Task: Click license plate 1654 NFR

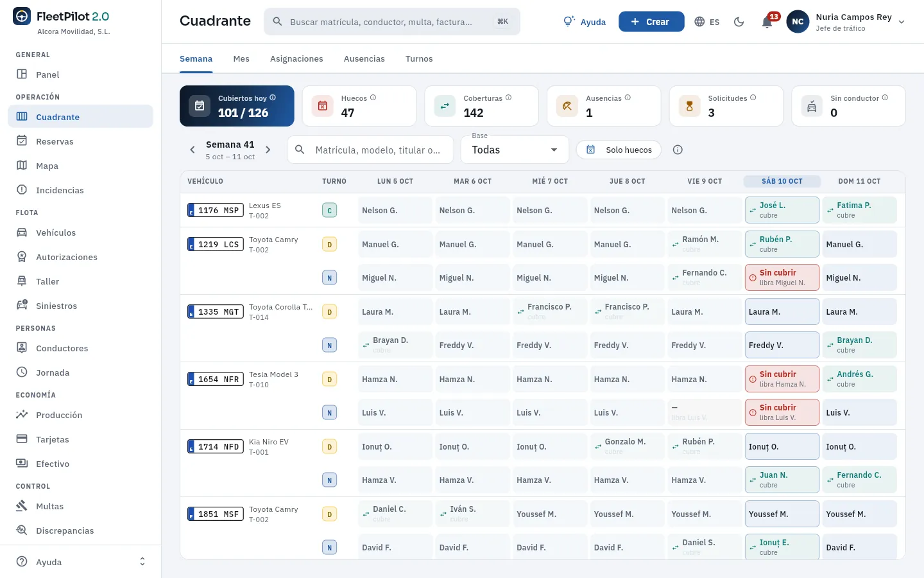Action: pyautogui.click(x=216, y=379)
